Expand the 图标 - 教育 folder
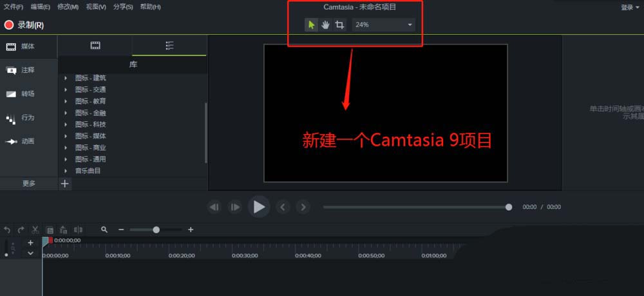This screenshot has height=296, width=644. [x=65, y=101]
